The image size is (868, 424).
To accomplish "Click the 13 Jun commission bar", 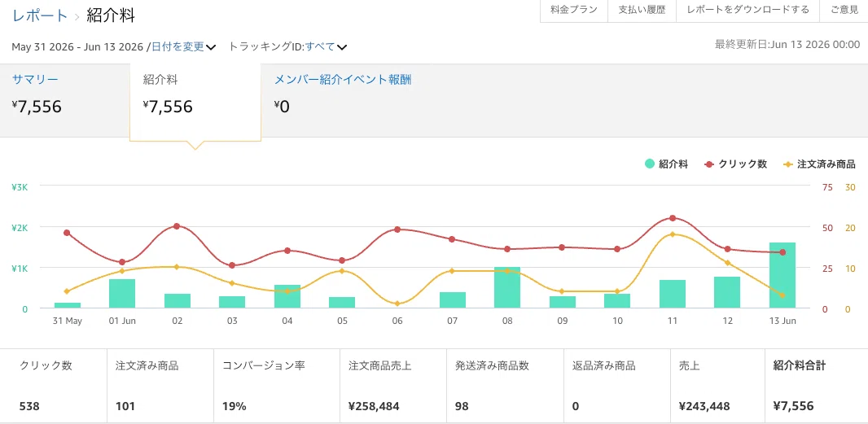I will [x=783, y=275].
